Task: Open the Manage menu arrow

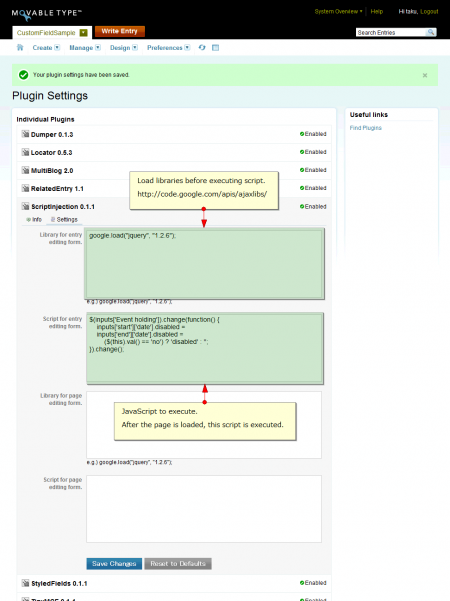Action: tap(98, 48)
